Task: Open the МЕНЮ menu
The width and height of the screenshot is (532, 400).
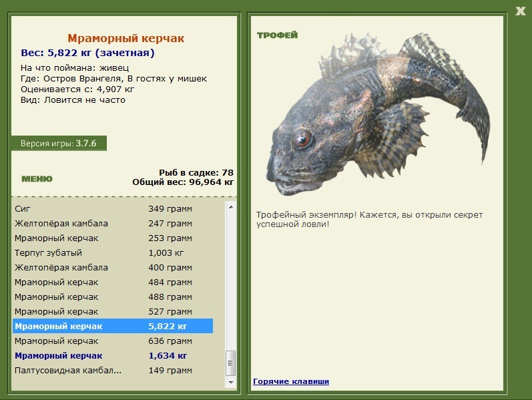Action: [37, 179]
